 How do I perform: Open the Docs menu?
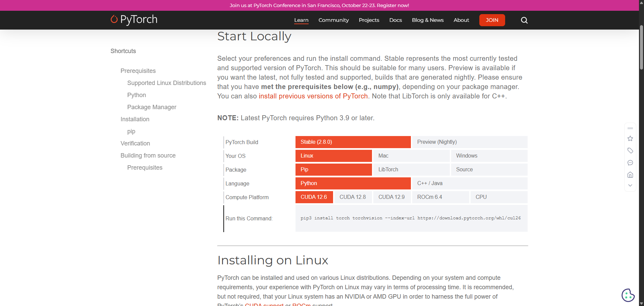tap(395, 20)
